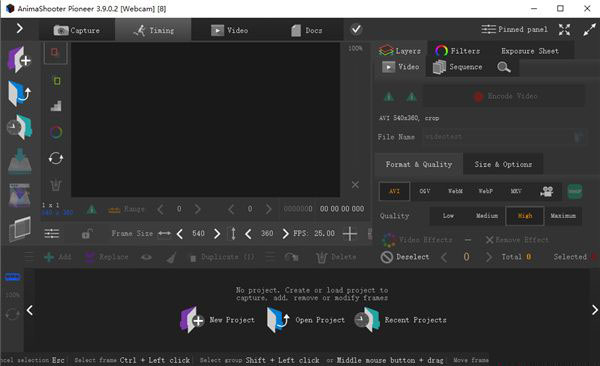Click the blue timeline indicator bar

click(x=13, y=277)
